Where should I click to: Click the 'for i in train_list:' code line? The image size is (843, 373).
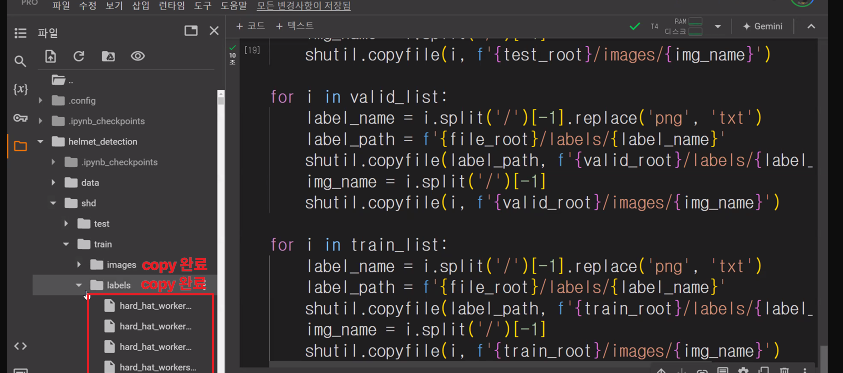click(359, 245)
